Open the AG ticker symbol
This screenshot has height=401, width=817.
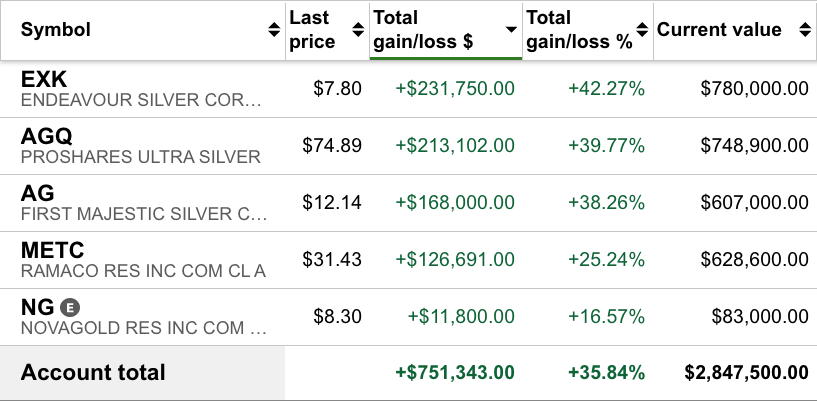pos(37,193)
